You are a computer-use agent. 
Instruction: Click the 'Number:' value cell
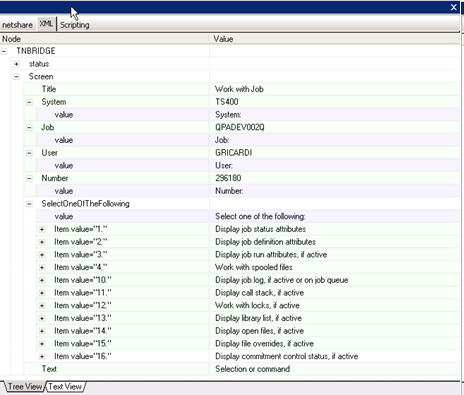pyautogui.click(x=335, y=191)
